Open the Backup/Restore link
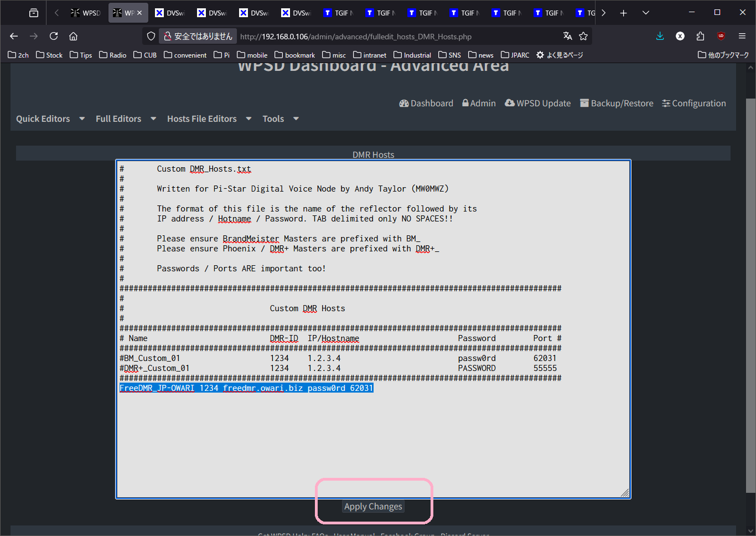The width and height of the screenshot is (756, 536). (617, 103)
